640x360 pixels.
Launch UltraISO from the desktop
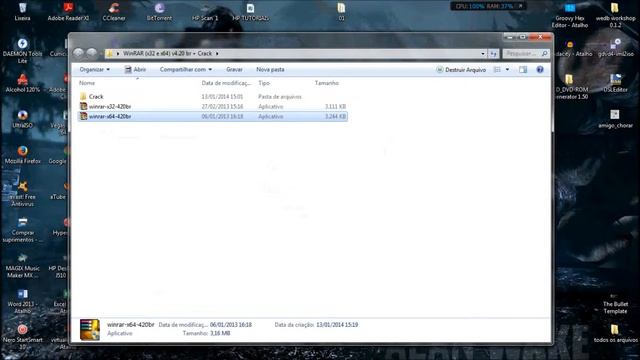click(22, 119)
